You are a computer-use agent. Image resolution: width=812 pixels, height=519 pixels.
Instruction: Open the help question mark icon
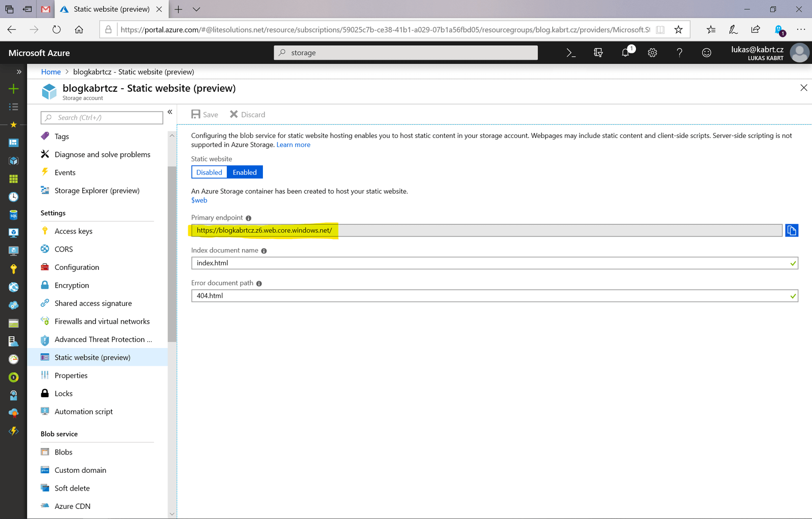click(680, 53)
